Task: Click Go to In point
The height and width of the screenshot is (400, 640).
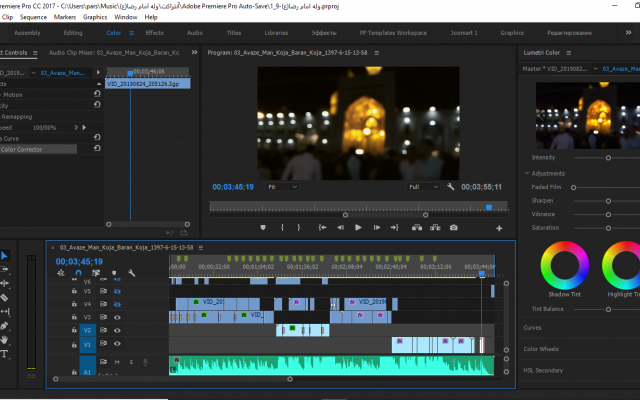Action: [x=322, y=228]
